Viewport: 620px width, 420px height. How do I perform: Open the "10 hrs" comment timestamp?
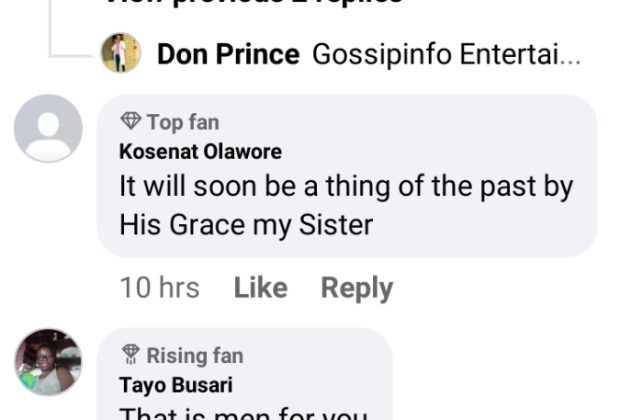pyautogui.click(x=159, y=288)
